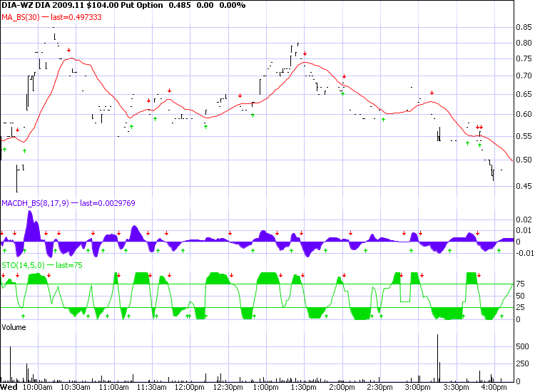Screen dimensions: 535x392
Task: Click the 0.02 MACD axis label
Action: [x=523, y=219]
